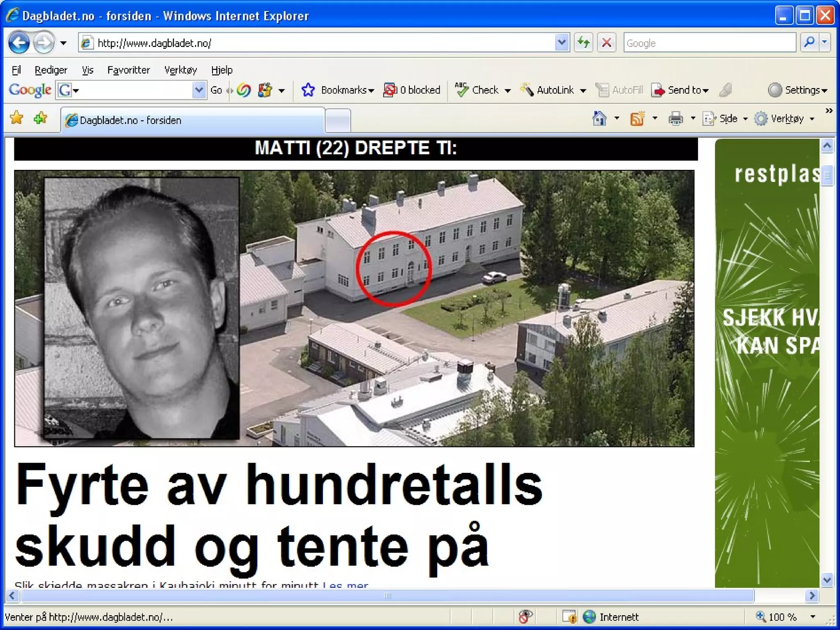Click the Home page house icon

(599, 119)
